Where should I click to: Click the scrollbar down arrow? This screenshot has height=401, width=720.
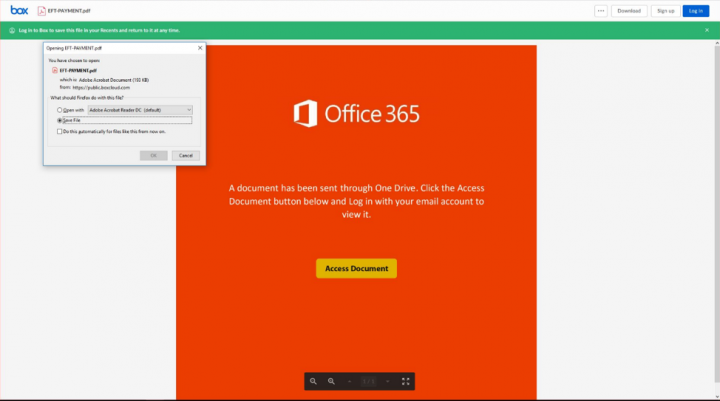click(x=717, y=396)
